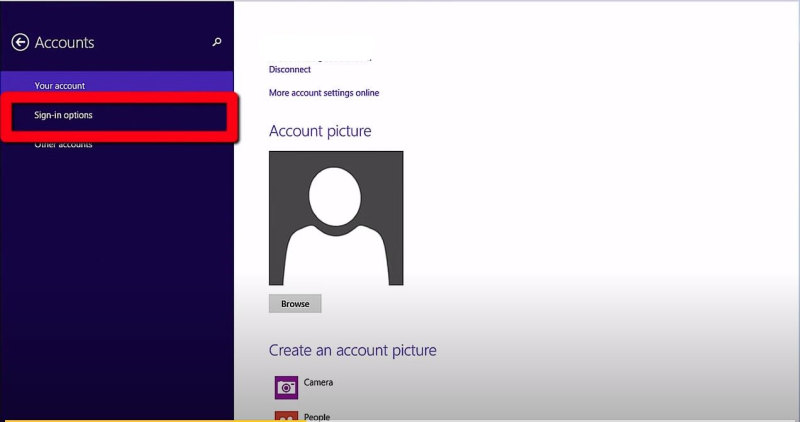Click the Camera text label
Image resolution: width=800 pixels, height=422 pixels.
(318, 382)
